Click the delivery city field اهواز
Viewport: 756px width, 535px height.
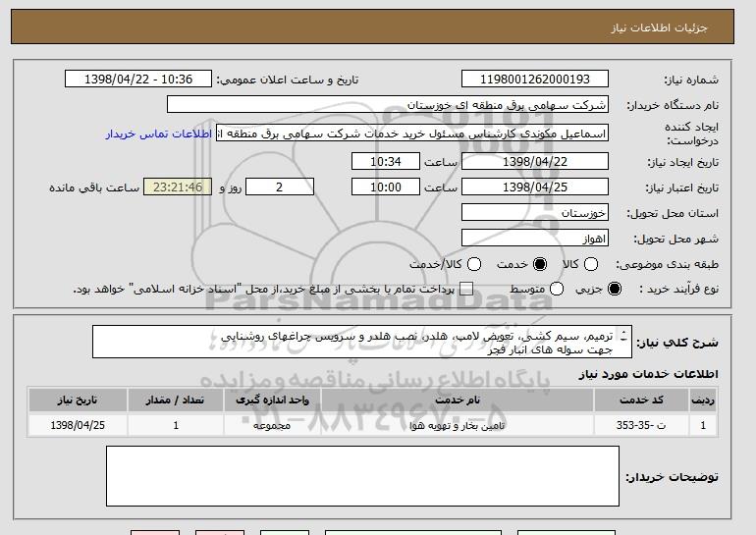(x=535, y=239)
